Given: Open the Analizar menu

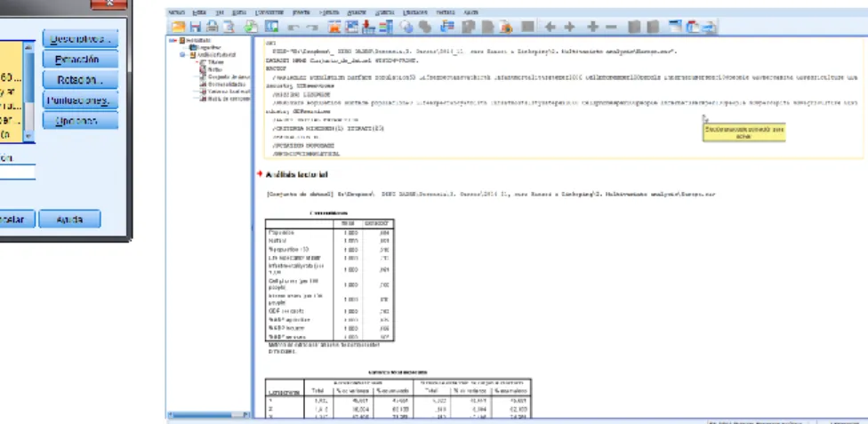Looking at the screenshot, I should [357, 12].
